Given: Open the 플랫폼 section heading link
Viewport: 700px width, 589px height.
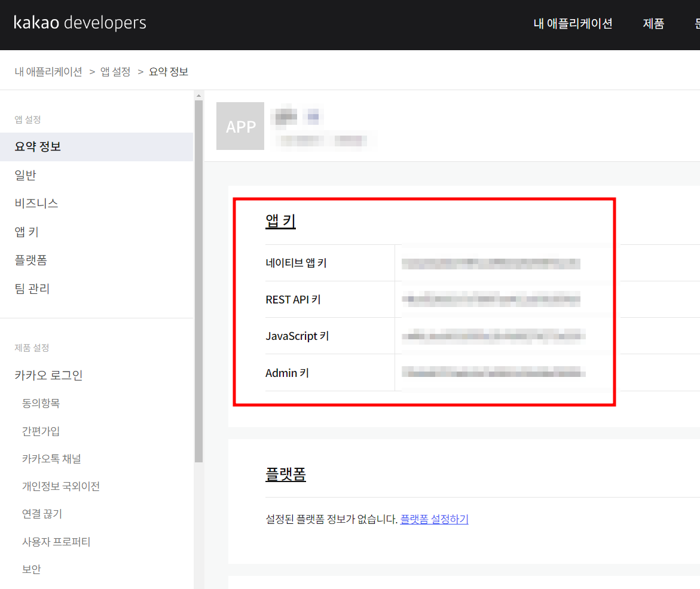Looking at the screenshot, I should tap(286, 474).
